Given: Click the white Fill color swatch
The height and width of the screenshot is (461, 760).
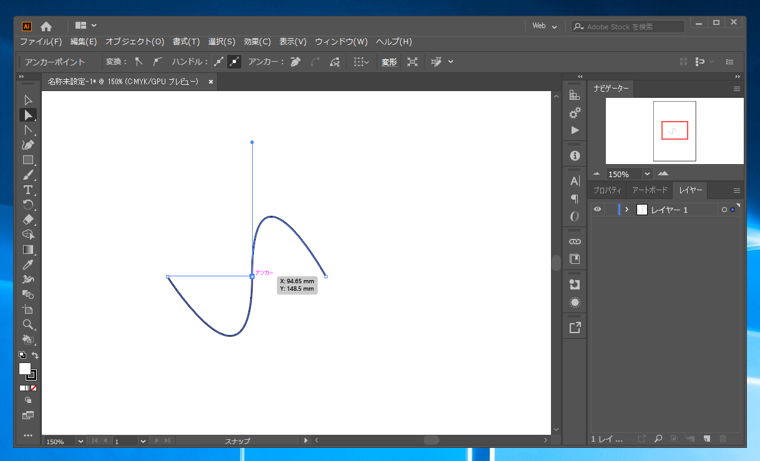Looking at the screenshot, I should pos(25,369).
